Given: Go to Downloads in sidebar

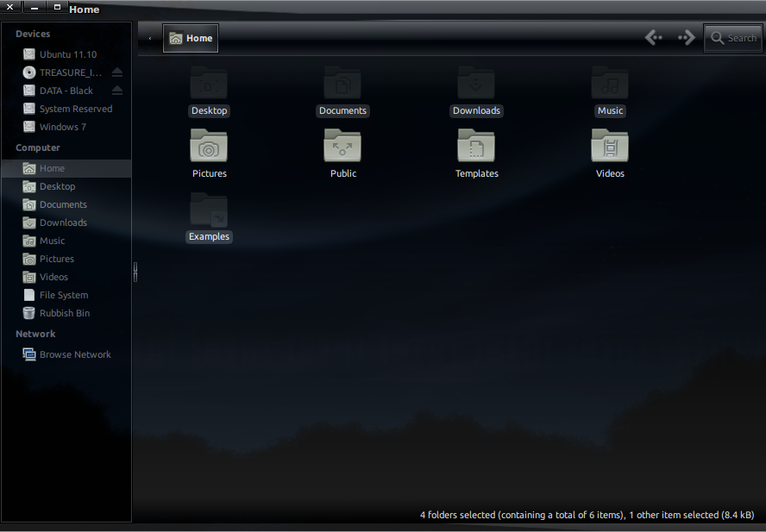Looking at the screenshot, I should tap(66, 222).
